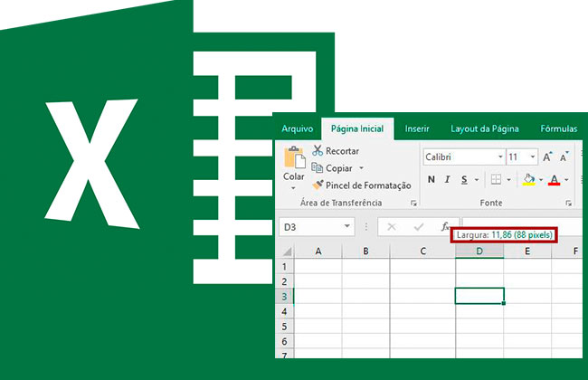This screenshot has height=380, width=588.
Task: Switch to the Fórmulas tab
Action: point(559,128)
